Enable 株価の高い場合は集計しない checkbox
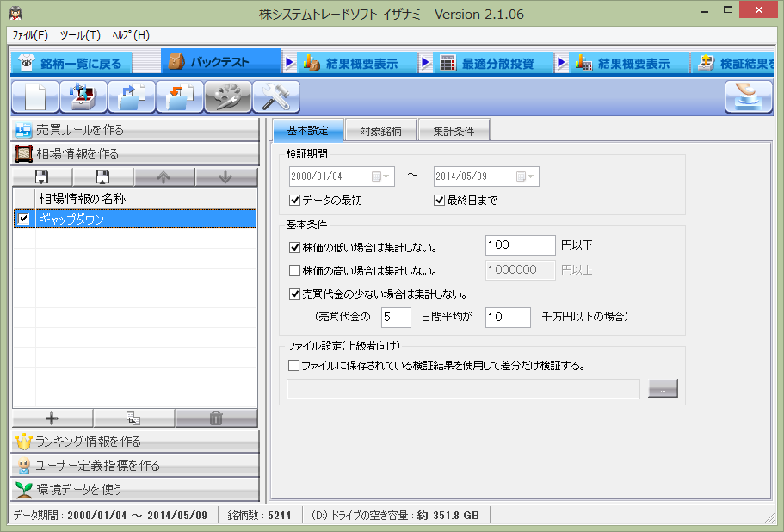This screenshot has height=532, width=784. point(294,271)
